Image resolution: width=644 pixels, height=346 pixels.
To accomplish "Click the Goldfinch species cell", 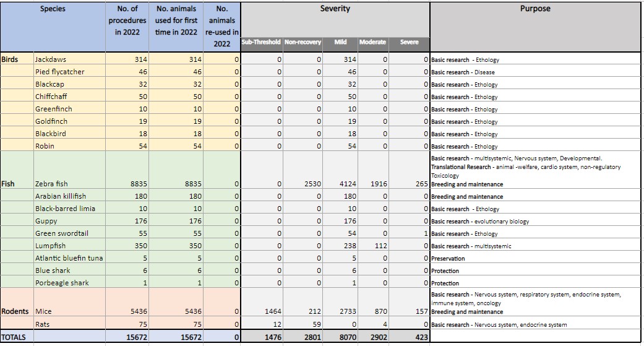I will [69, 121].
